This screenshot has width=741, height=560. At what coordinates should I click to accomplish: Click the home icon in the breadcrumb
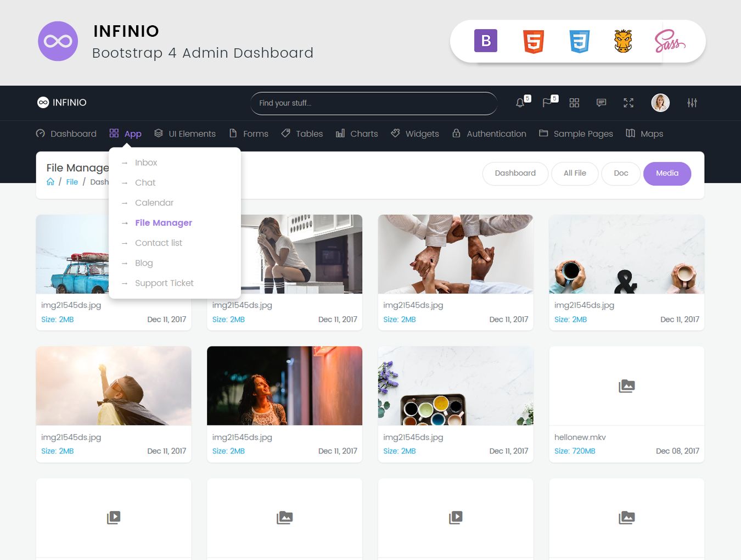click(50, 182)
